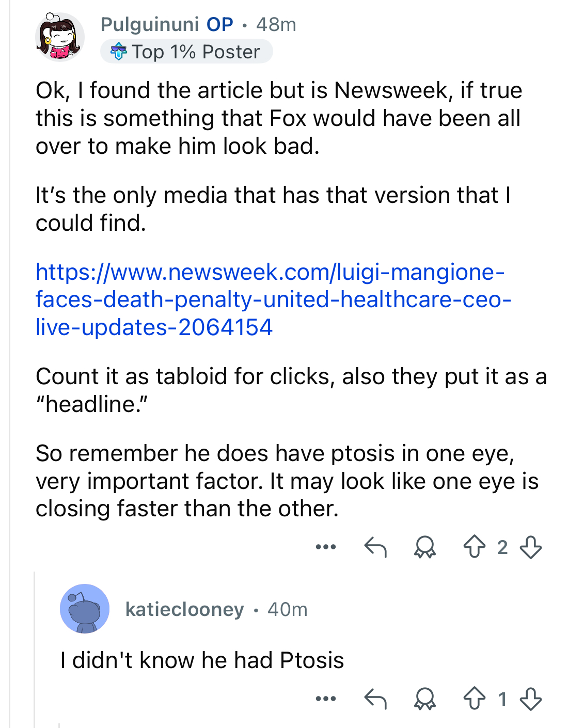Open more options for Pulguinuni's comment

(x=326, y=547)
